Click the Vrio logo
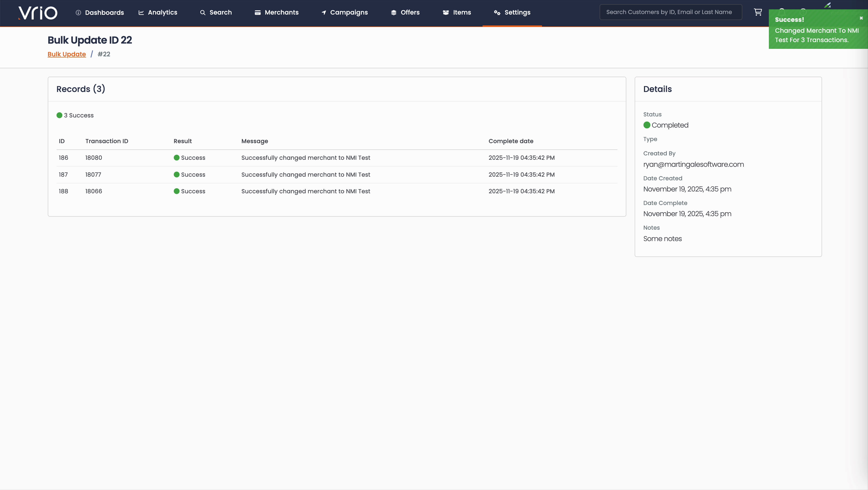The image size is (868, 490). (x=38, y=13)
